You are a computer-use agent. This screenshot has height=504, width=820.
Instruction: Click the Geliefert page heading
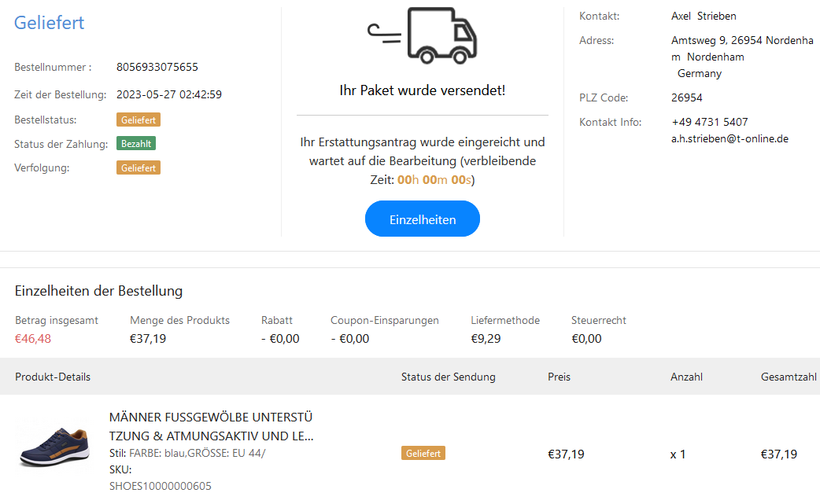click(x=49, y=23)
